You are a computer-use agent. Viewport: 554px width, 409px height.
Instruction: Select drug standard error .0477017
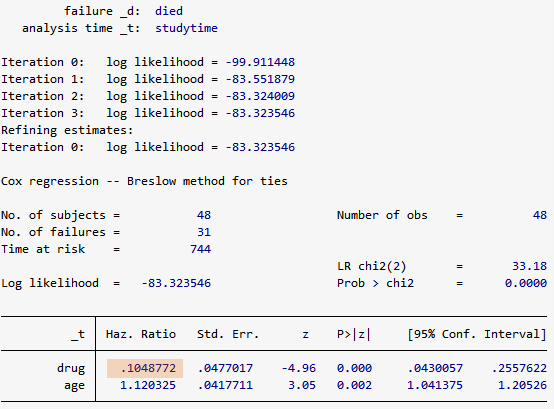[225, 368]
